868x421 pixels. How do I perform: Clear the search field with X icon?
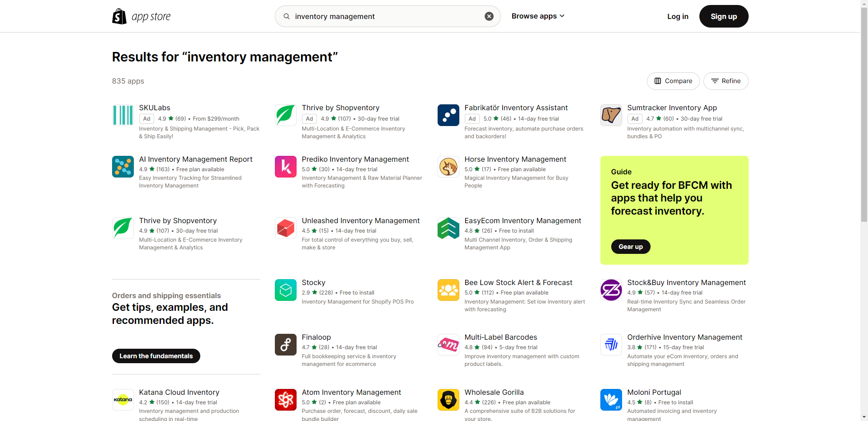pyautogui.click(x=489, y=16)
